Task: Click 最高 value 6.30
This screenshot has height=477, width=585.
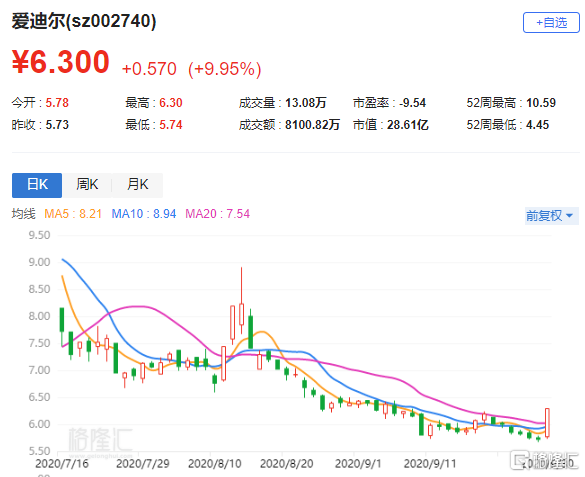Action: point(171,103)
